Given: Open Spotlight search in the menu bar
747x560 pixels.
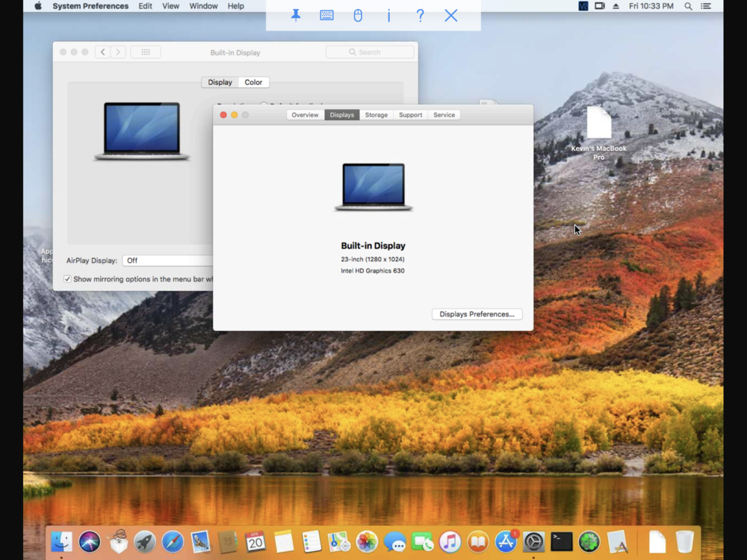Looking at the screenshot, I should coord(687,6).
